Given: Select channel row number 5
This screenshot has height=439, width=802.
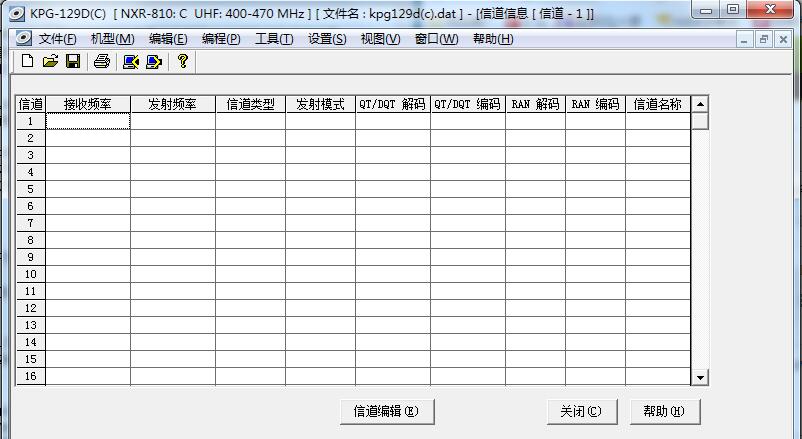Looking at the screenshot, I should [31, 189].
